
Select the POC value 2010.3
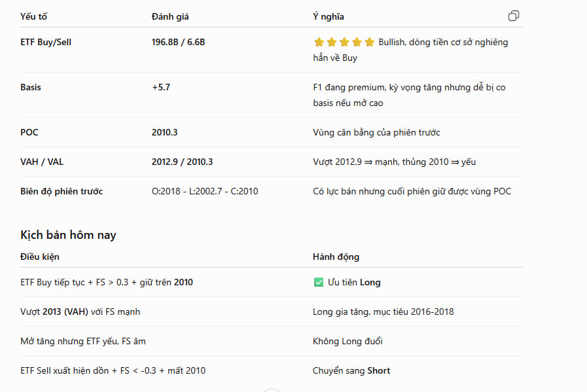click(165, 132)
